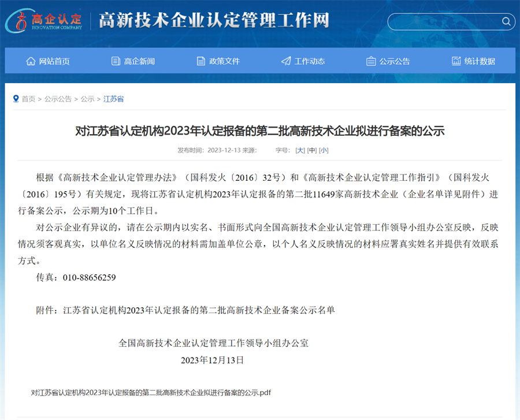Focus the header search box
Viewport: 520px width, 420px height.
tap(451, 21)
